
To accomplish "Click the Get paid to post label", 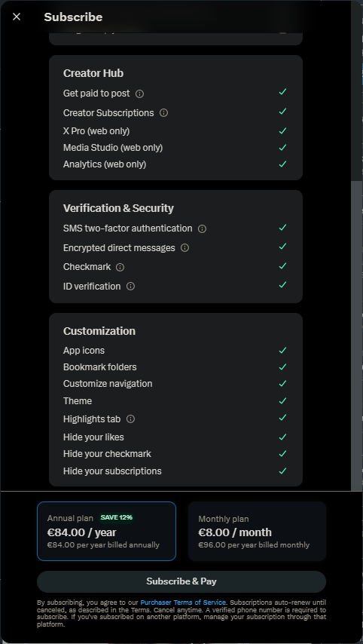I will (96, 94).
